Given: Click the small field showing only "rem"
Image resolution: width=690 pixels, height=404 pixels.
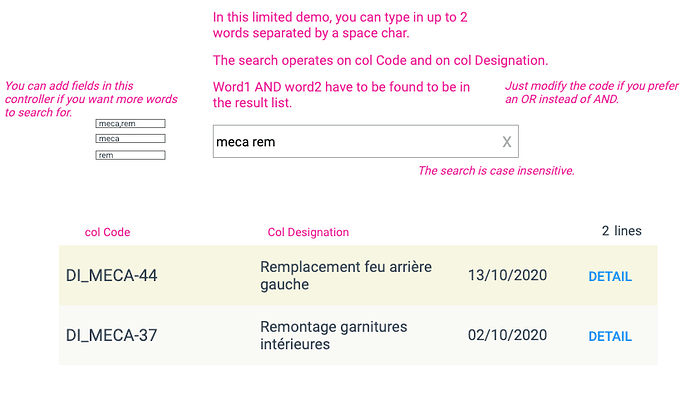Looking at the screenshot, I should [130, 155].
